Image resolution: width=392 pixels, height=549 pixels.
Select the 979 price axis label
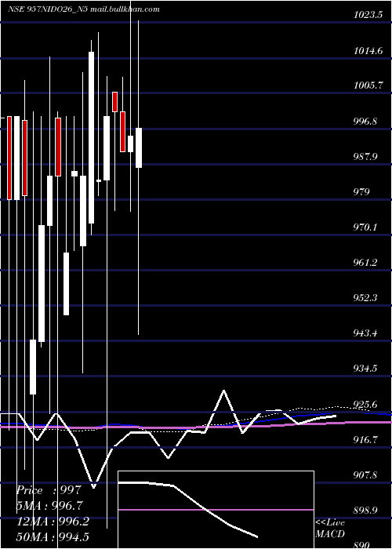coord(361,192)
